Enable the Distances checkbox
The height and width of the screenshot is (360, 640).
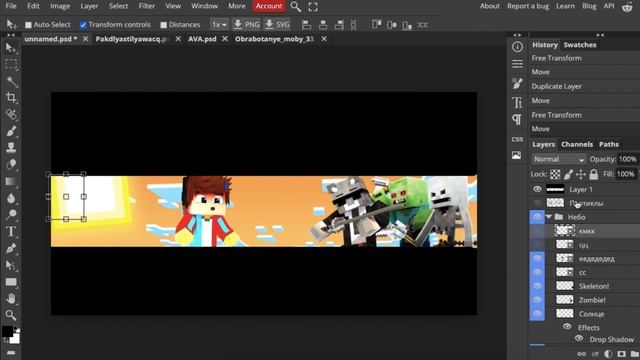click(x=164, y=25)
